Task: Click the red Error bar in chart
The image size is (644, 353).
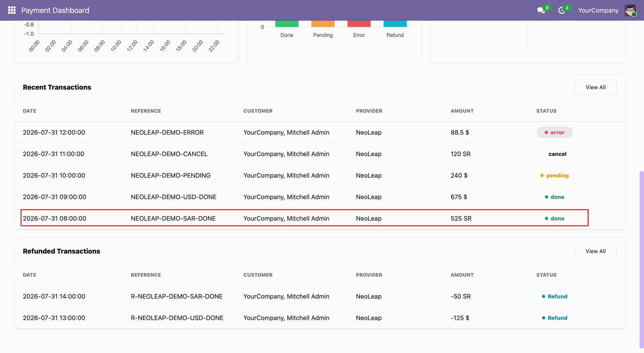Action: (x=359, y=24)
